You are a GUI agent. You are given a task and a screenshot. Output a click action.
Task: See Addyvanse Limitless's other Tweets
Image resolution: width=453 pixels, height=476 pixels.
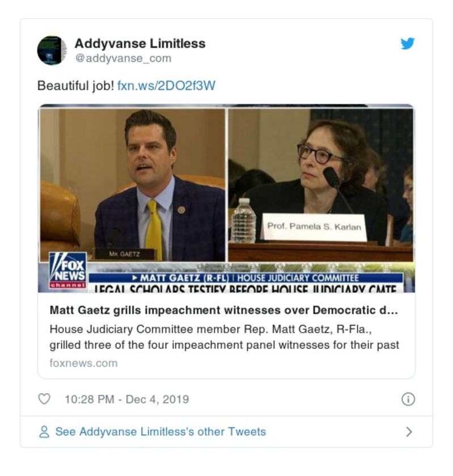(x=160, y=432)
